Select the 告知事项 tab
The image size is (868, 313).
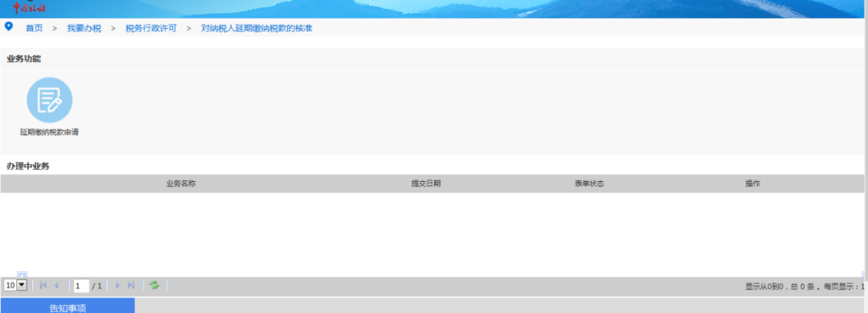[x=68, y=306]
